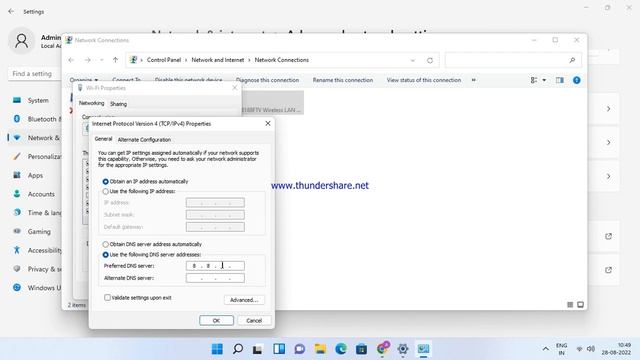Open the Advanced... settings button
Screen dimensions: 640x360
point(244,300)
